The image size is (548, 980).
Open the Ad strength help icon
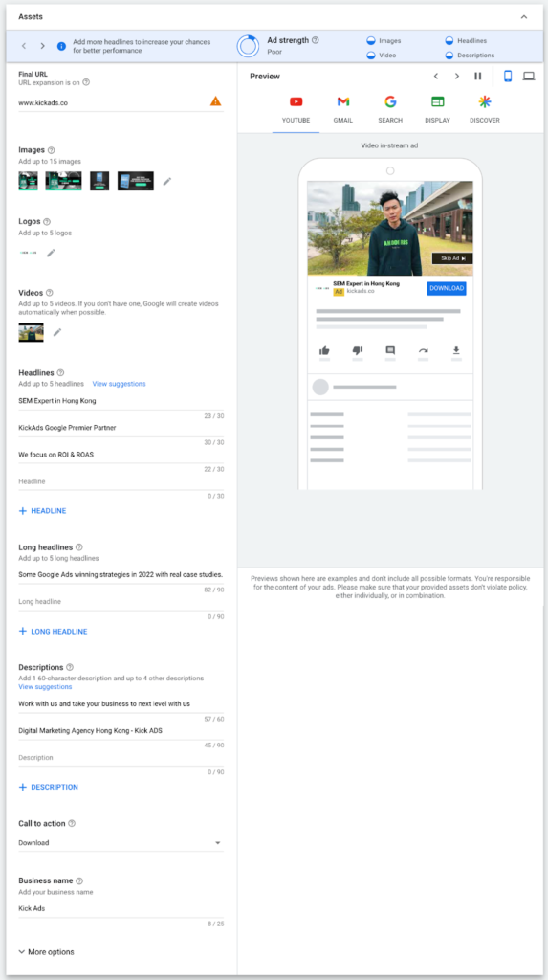[x=315, y=40]
